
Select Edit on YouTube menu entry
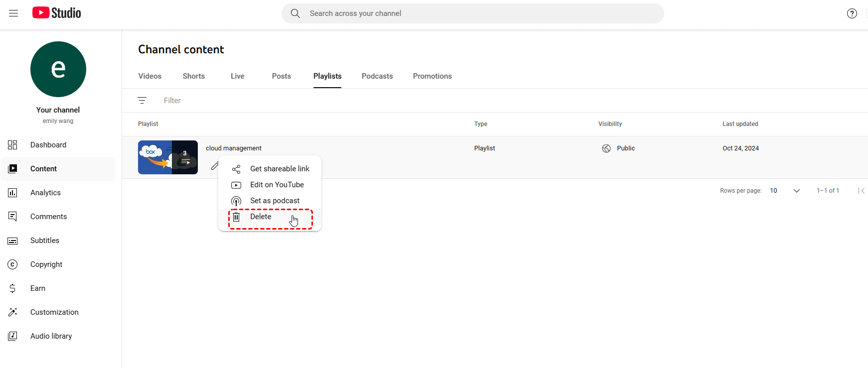(x=277, y=185)
